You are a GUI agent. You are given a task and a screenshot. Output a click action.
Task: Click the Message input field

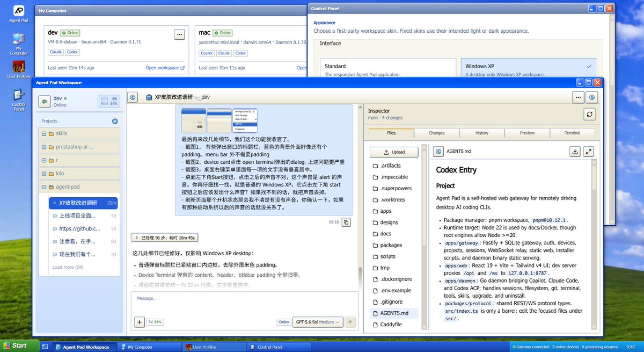coord(245,304)
